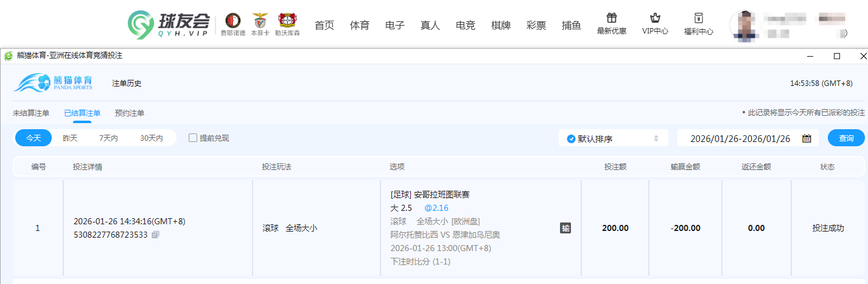Close the 熊猫体育 window
Screen dimensions: 868x284
[863, 56]
